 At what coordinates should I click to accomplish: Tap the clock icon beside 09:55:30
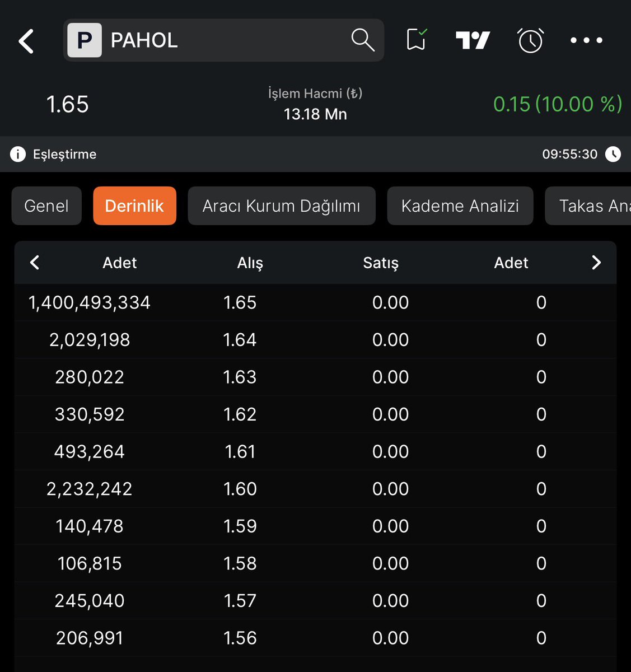coord(613,154)
